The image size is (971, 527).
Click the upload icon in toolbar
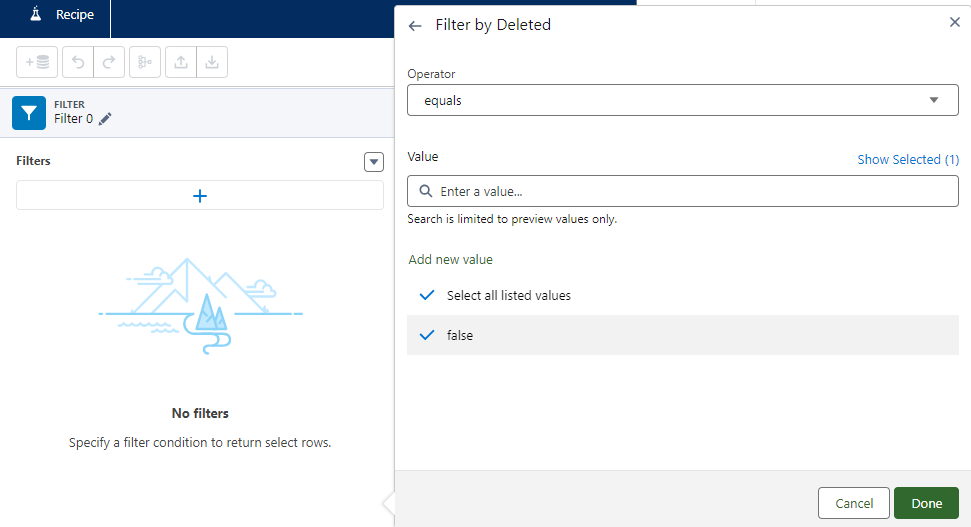[x=181, y=62]
